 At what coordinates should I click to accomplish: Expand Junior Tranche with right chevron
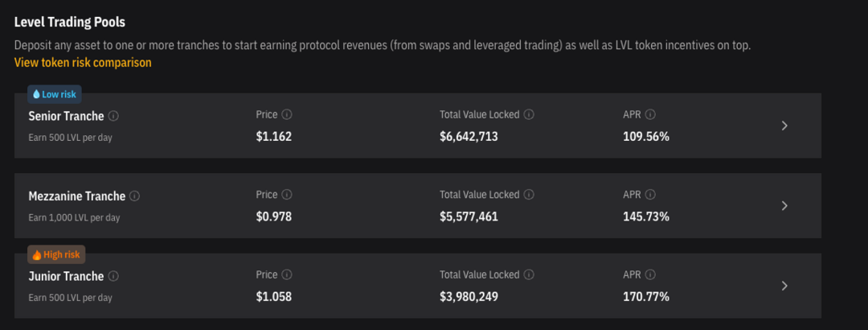tap(784, 286)
